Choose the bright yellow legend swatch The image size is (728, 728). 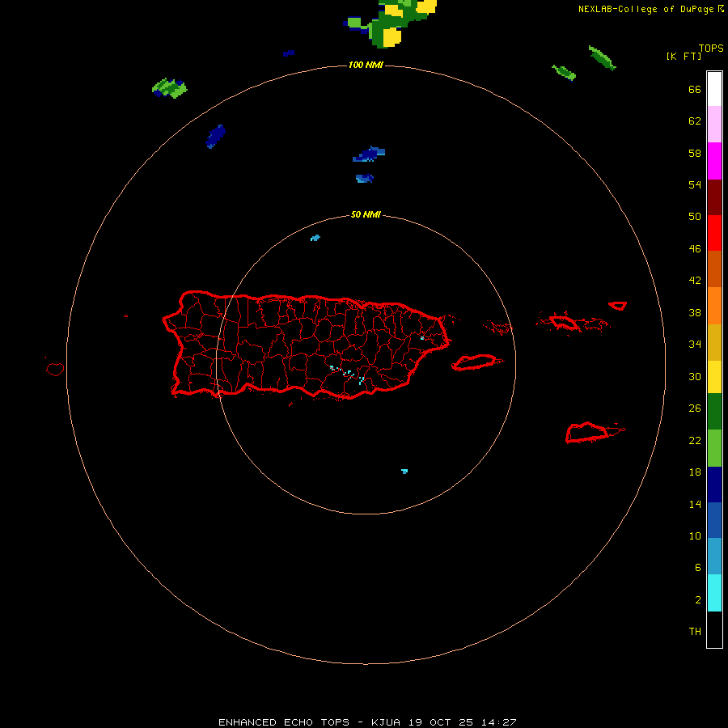[714, 377]
